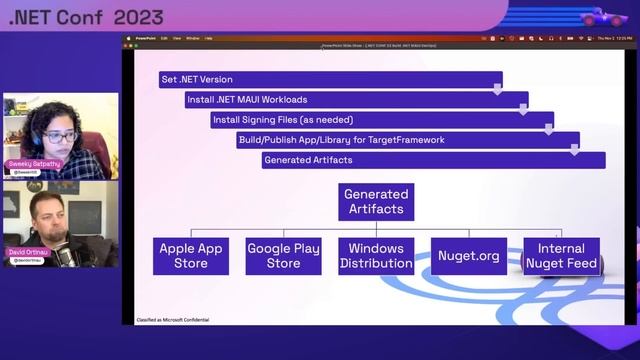
Task: Click the "Build/Publish App/Library for TargetFramework" bar
Action: (408, 140)
